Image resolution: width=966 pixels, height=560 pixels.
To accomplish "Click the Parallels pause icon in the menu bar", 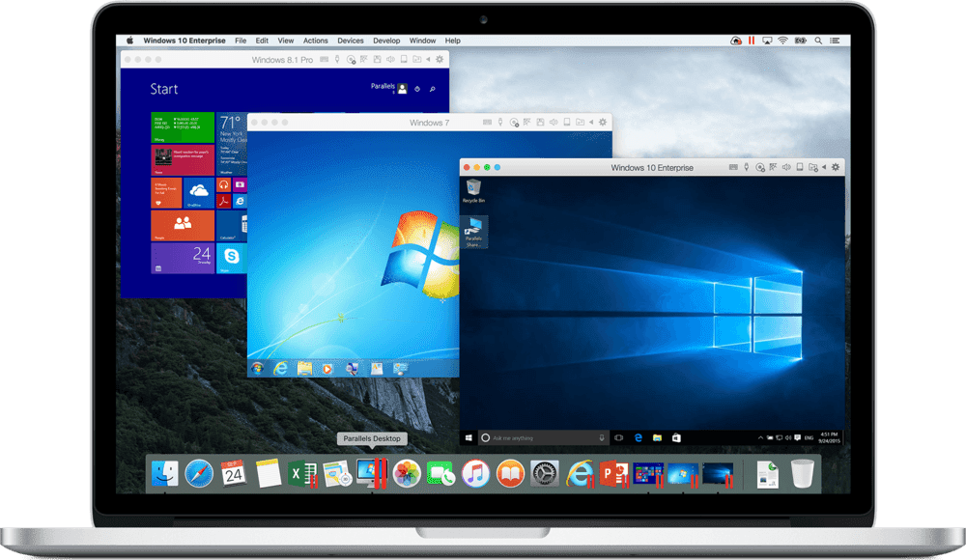I will point(751,41).
